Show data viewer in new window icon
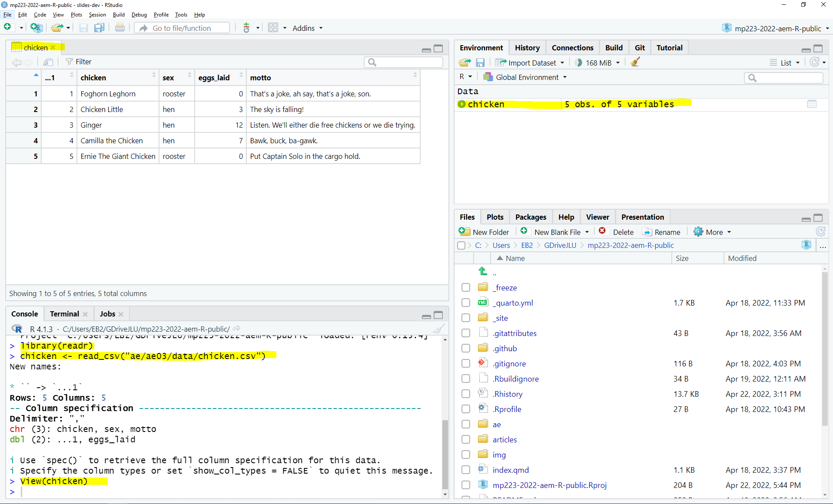Image resolution: width=833 pixels, height=504 pixels. [x=48, y=62]
